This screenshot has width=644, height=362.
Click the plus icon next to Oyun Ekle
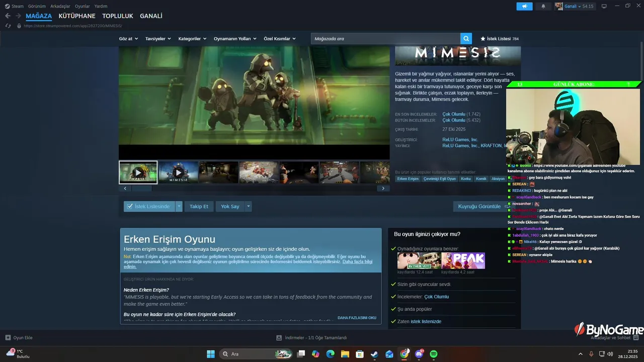pyautogui.click(x=8, y=338)
